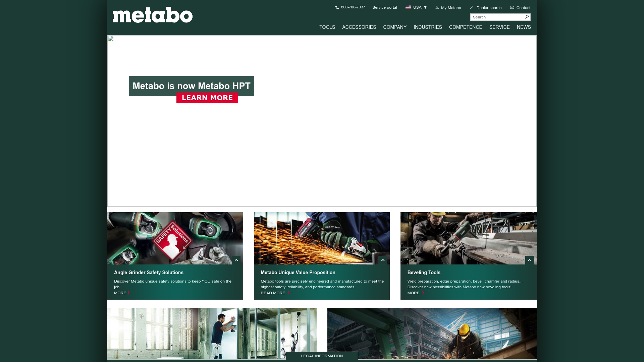Click the red arrow after Angle Grinder MORE
644x362 pixels.
click(x=129, y=293)
